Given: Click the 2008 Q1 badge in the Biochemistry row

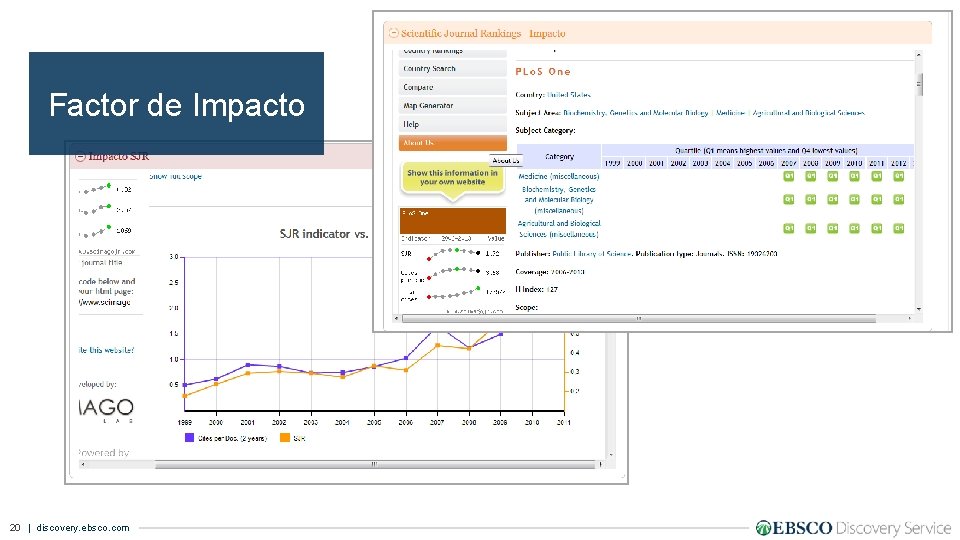Looking at the screenshot, I should [811, 200].
